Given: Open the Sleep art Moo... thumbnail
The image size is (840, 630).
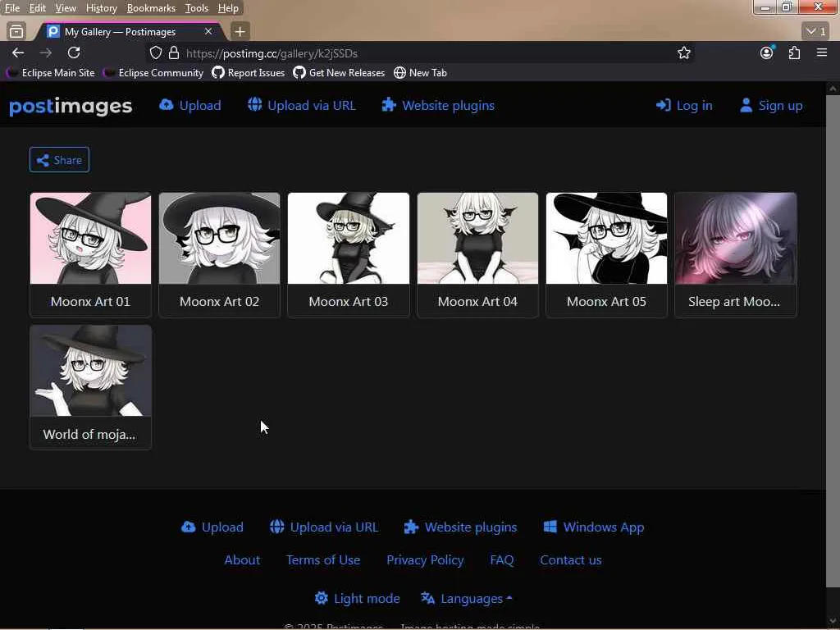Looking at the screenshot, I should pos(736,239).
